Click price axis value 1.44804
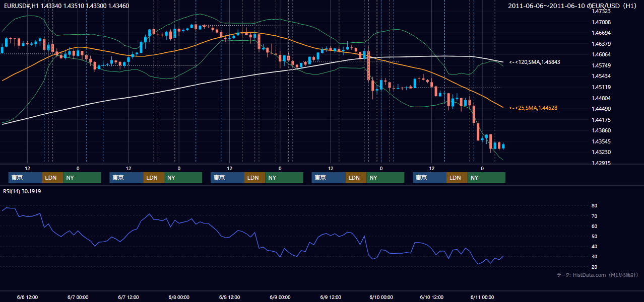This screenshot has height=302, width=644. pos(601,98)
